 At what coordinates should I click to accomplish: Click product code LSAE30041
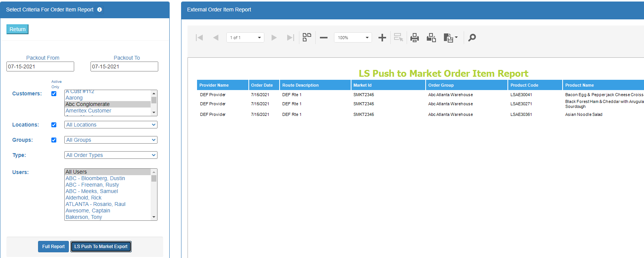pos(521,95)
